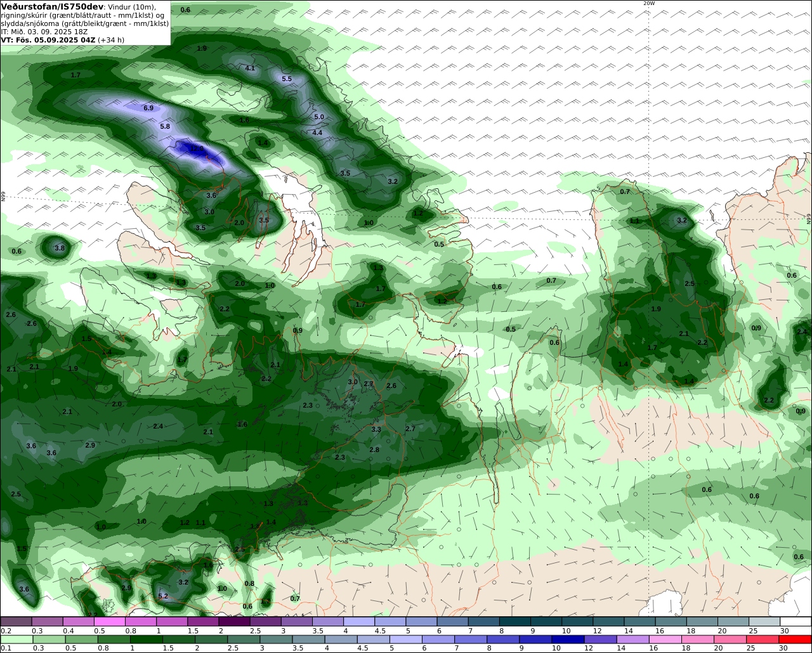The width and height of the screenshot is (812, 653).
Task: Select the lavender 4–4.5 snow legend swatch
Action: tap(359, 622)
